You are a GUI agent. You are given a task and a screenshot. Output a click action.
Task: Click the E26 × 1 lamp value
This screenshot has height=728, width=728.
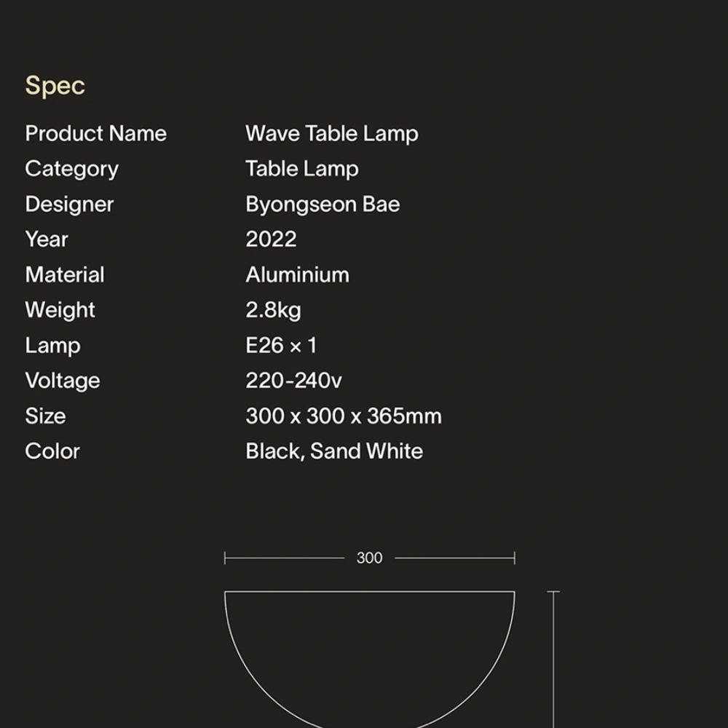point(281,345)
